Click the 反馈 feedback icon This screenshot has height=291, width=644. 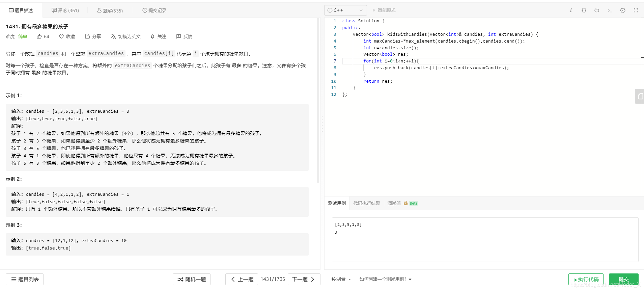point(178,36)
